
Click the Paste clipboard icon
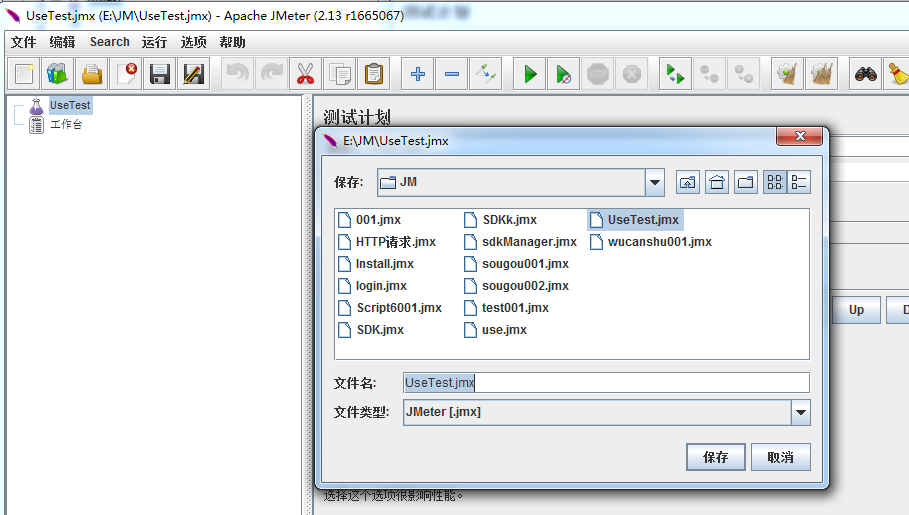tap(374, 74)
